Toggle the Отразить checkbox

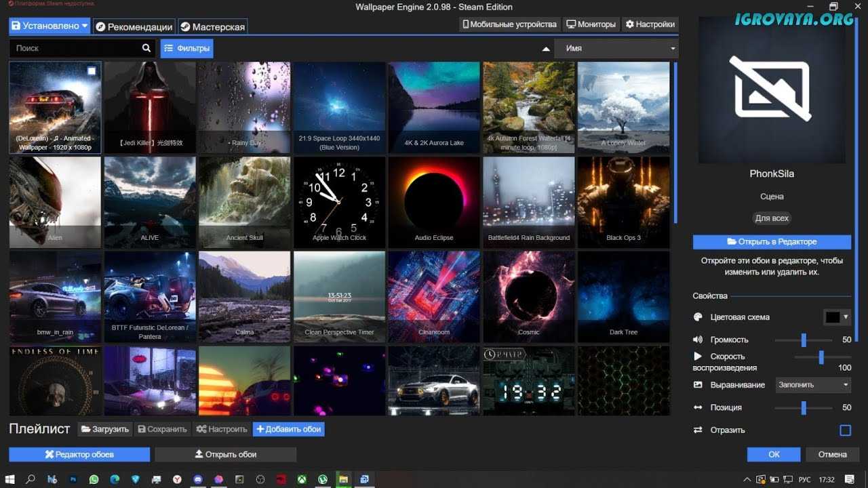845,430
